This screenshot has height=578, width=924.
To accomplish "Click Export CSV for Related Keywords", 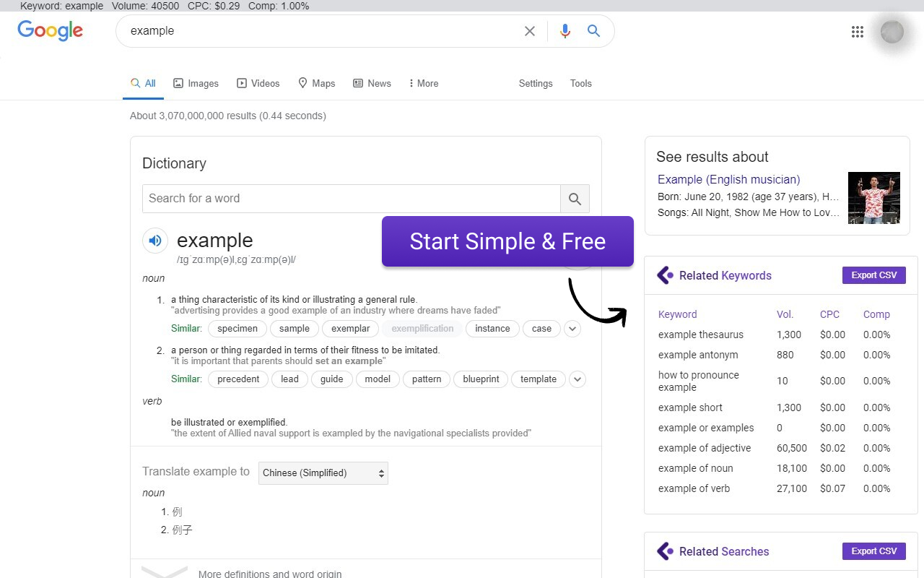I will [x=873, y=275].
